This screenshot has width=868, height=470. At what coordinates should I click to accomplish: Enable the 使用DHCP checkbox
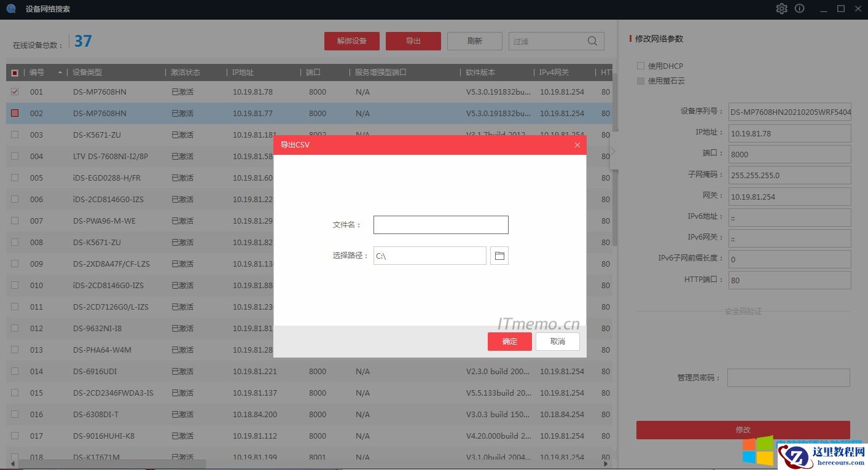click(x=641, y=66)
